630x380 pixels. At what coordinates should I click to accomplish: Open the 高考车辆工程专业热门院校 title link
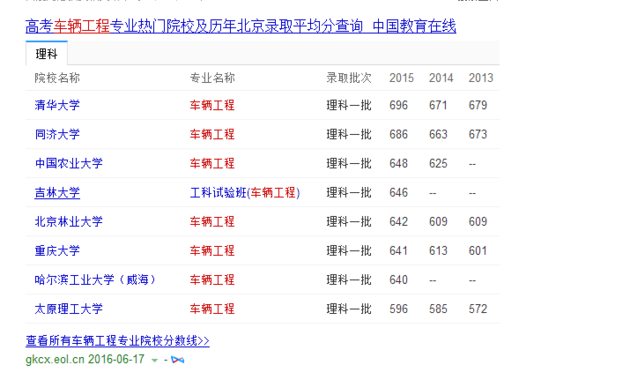coord(241,27)
